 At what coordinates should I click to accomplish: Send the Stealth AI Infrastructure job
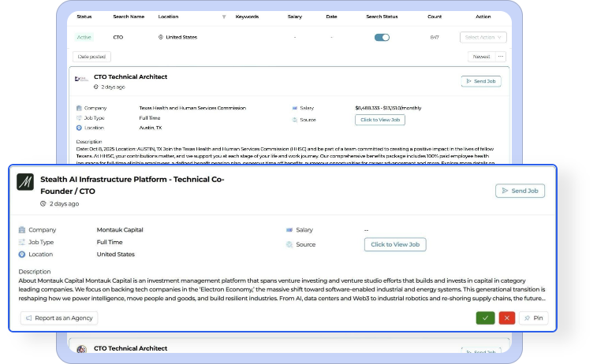pyautogui.click(x=520, y=191)
